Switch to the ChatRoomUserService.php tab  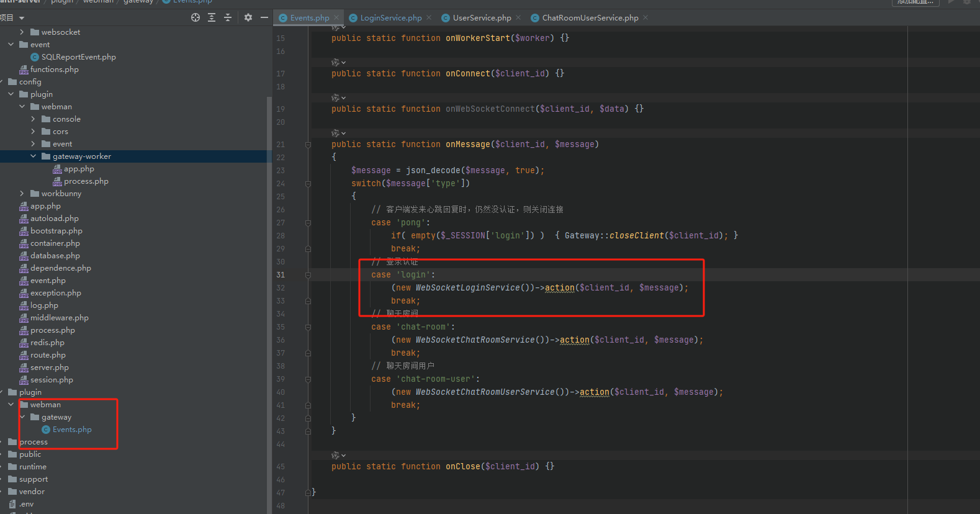coord(590,18)
